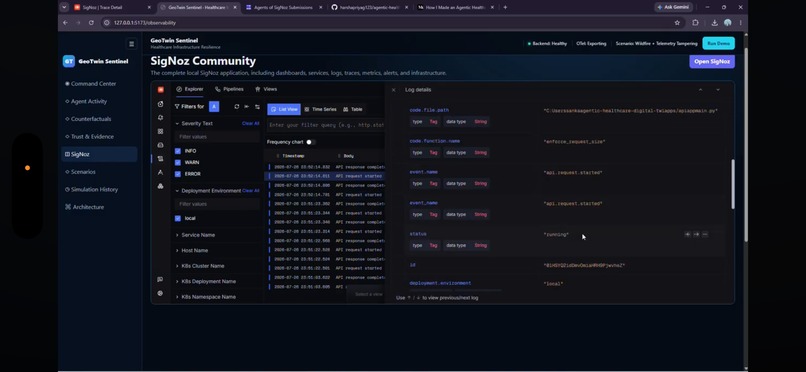Select the Time Series view tab

[x=320, y=109]
